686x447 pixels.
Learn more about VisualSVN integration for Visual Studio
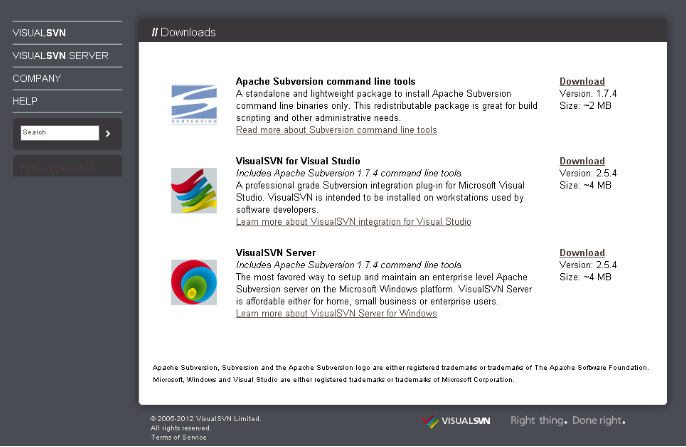353,222
